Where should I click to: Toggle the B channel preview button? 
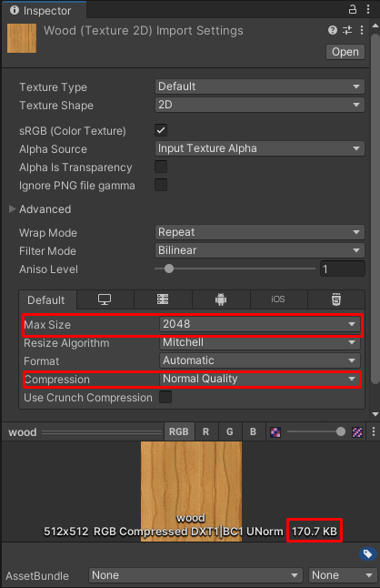tap(253, 432)
